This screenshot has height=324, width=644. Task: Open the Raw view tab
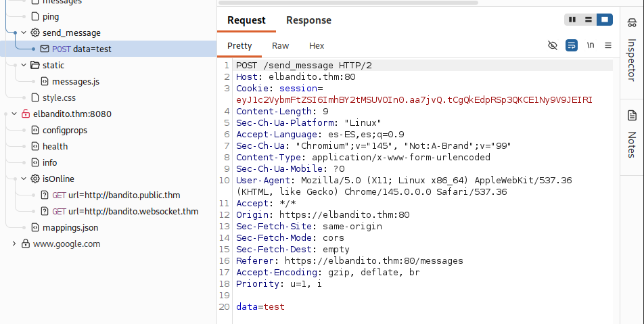point(281,45)
